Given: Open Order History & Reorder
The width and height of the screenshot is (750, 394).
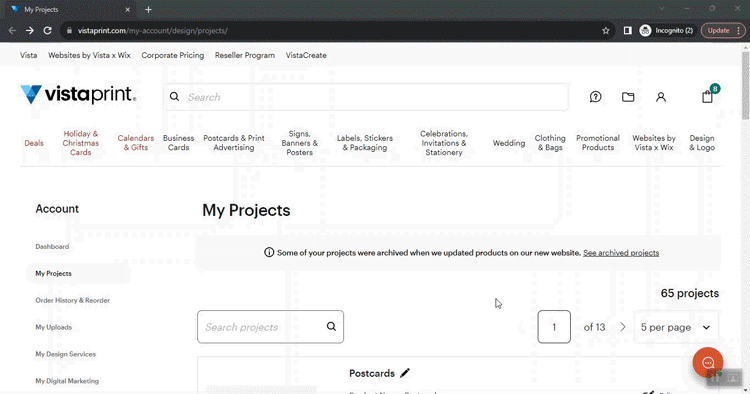Looking at the screenshot, I should [x=73, y=300].
